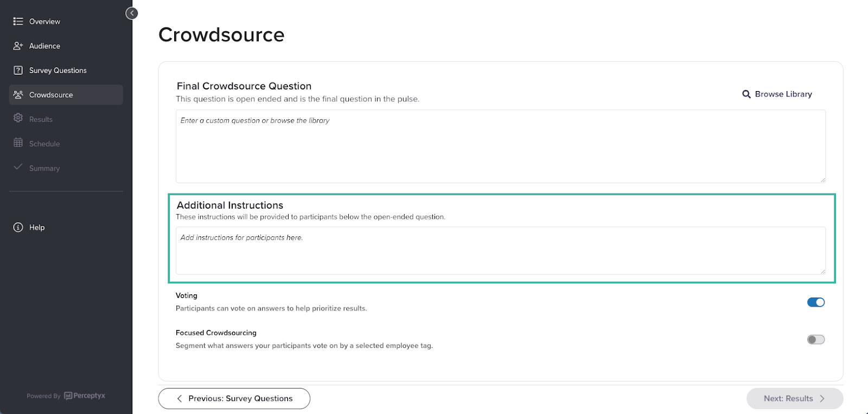Click the 'These instructions will be provided' text

tap(310, 217)
